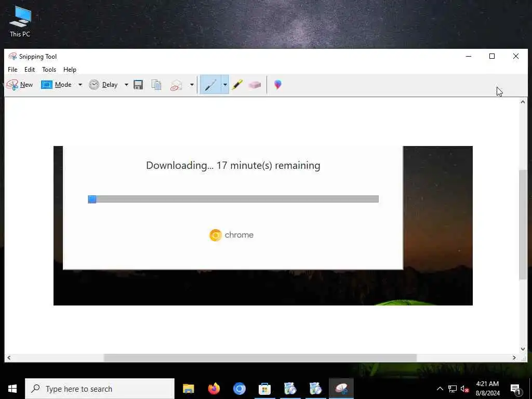The width and height of the screenshot is (532, 399).
Task: Show hidden system tray icons
Action: [x=440, y=389]
